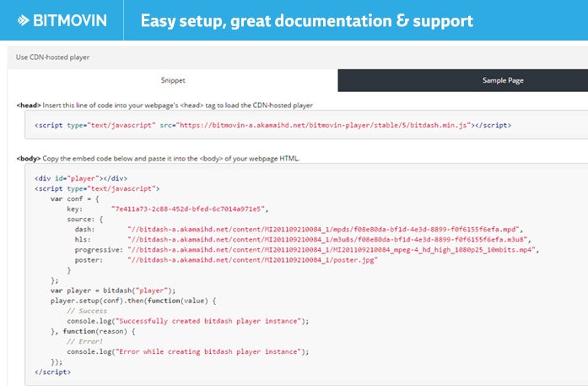Switch to the Snippet tab
This screenshot has height=386, width=588.
point(173,80)
